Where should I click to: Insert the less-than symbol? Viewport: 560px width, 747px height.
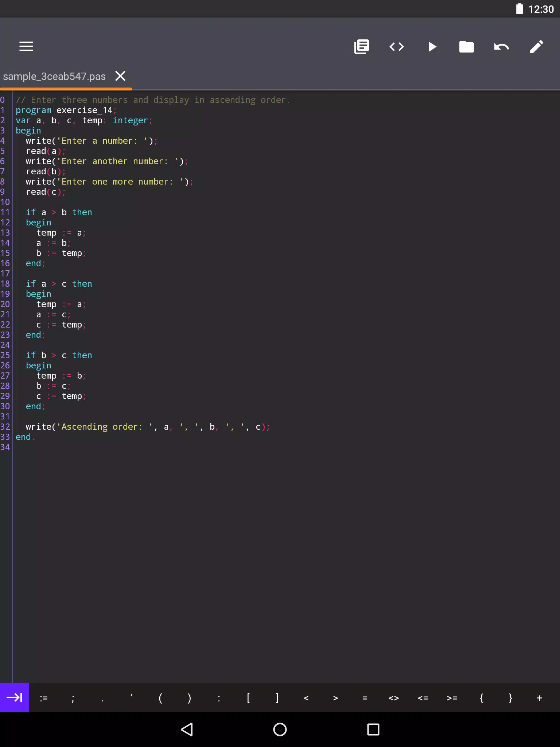coord(306,698)
